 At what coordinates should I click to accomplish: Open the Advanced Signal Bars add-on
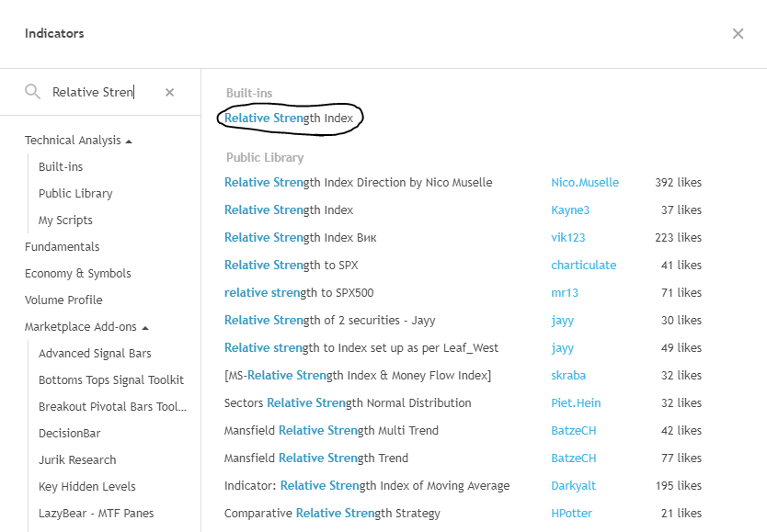pos(95,354)
